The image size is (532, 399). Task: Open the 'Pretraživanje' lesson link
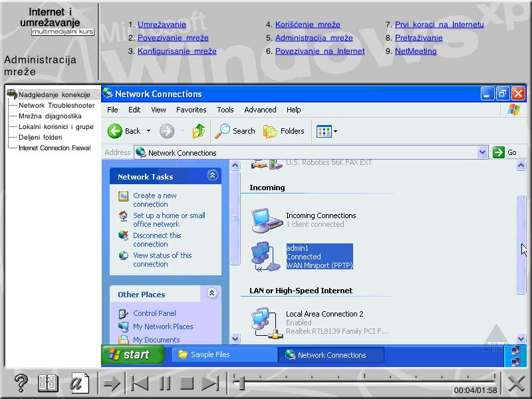tap(420, 38)
